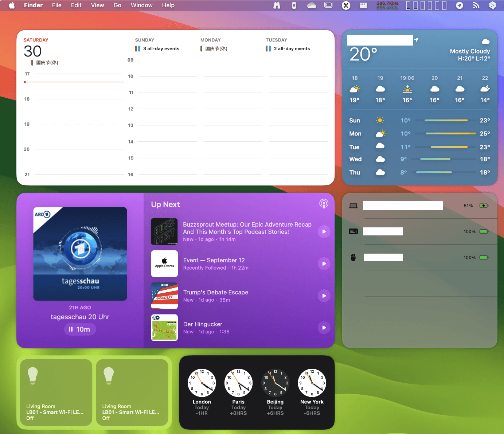Click the Apple logo menu
Image resolution: width=504 pixels, height=434 pixels.
click(x=12, y=5)
